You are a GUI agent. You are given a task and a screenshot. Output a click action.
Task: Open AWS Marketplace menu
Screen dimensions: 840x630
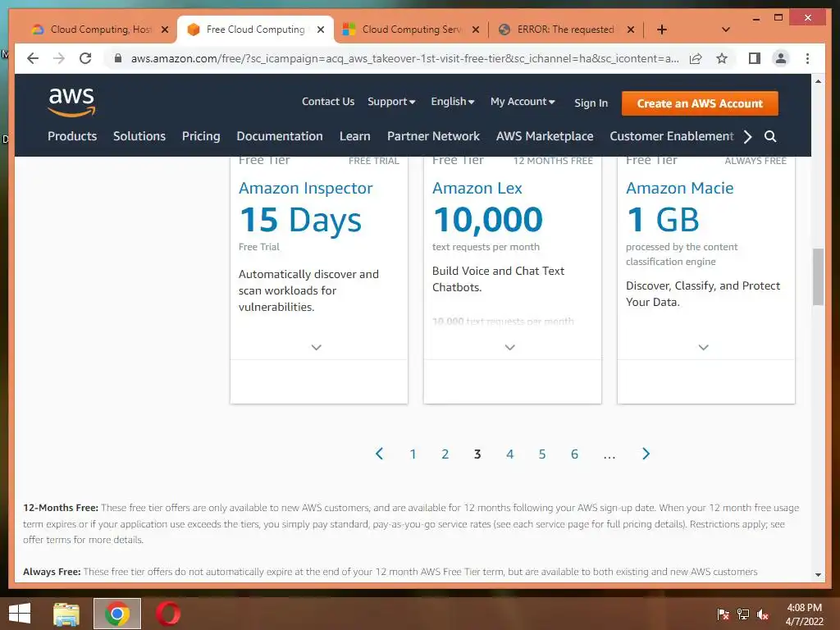[545, 136]
